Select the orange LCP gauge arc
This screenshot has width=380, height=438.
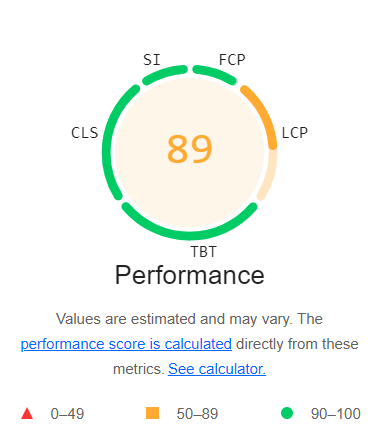point(265,112)
